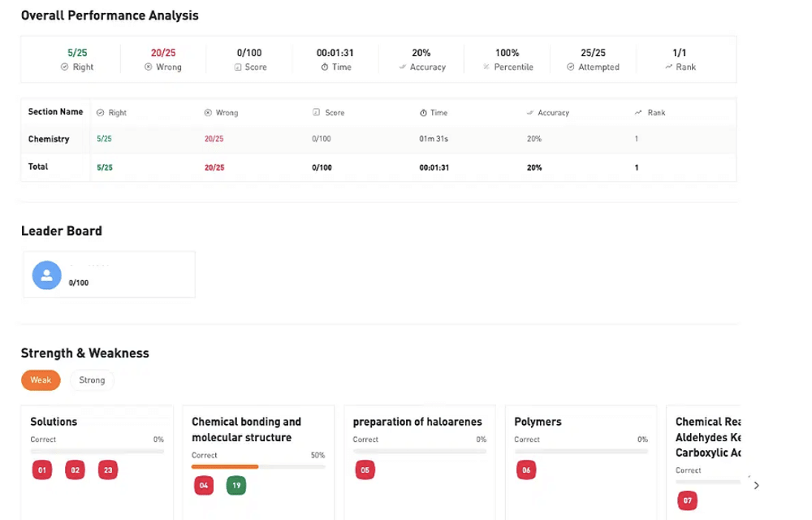812x520 pixels.
Task: Click the Time clock icon in summary
Action: (x=324, y=67)
